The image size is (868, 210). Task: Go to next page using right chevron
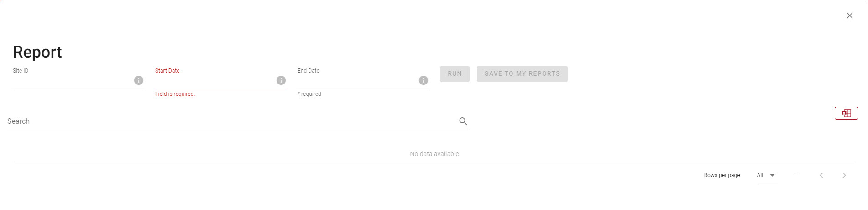pos(844,175)
